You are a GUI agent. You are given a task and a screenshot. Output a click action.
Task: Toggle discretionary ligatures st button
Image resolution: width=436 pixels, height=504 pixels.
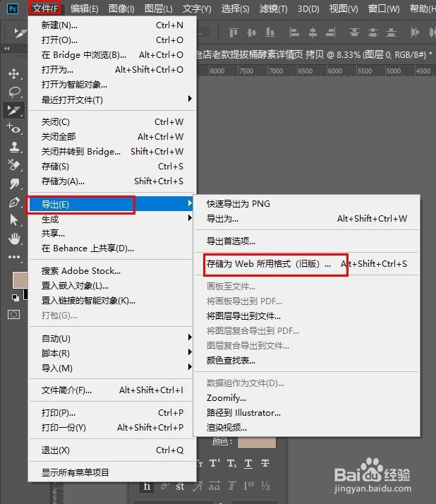(x=180, y=486)
